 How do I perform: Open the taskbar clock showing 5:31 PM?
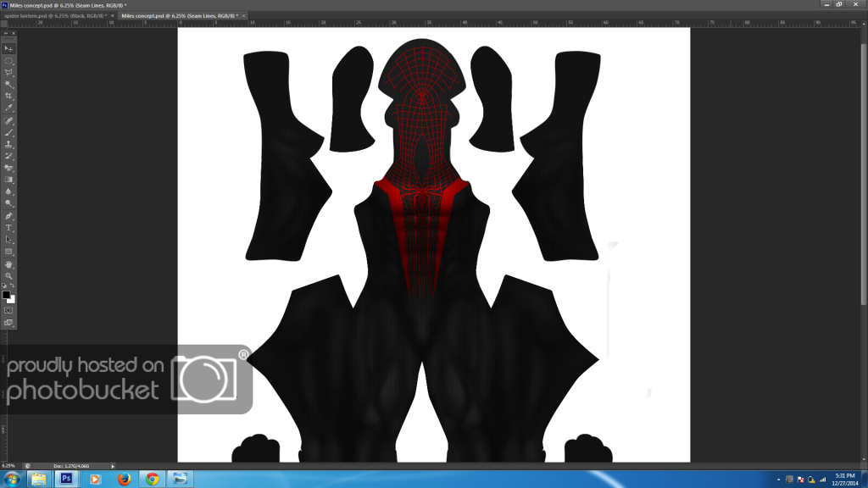point(845,480)
